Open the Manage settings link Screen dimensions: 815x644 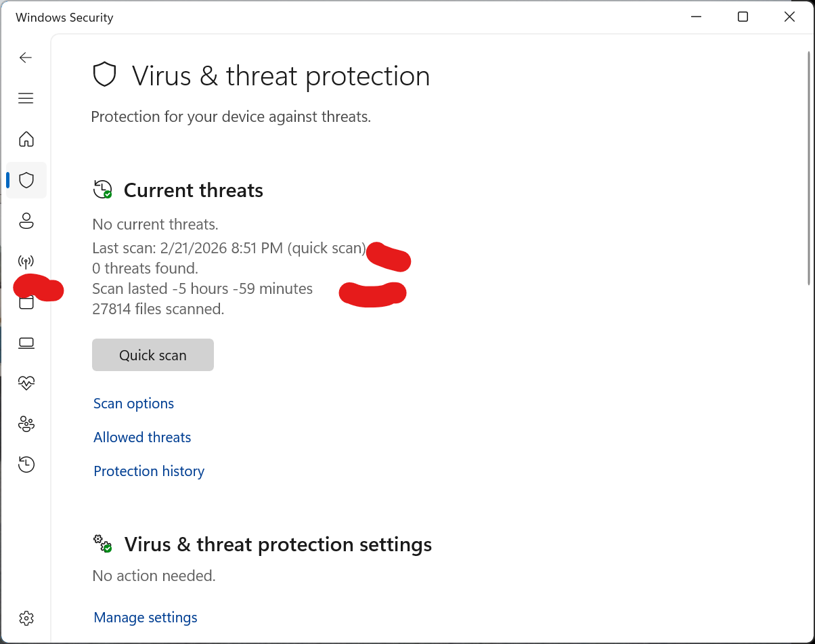pyautogui.click(x=146, y=618)
